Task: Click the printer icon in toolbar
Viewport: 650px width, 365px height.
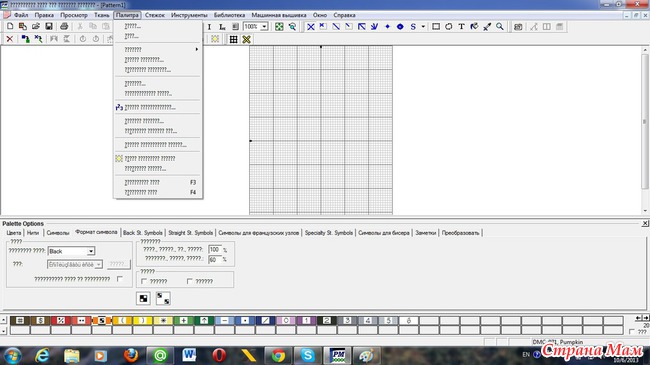Action: click(x=64, y=27)
